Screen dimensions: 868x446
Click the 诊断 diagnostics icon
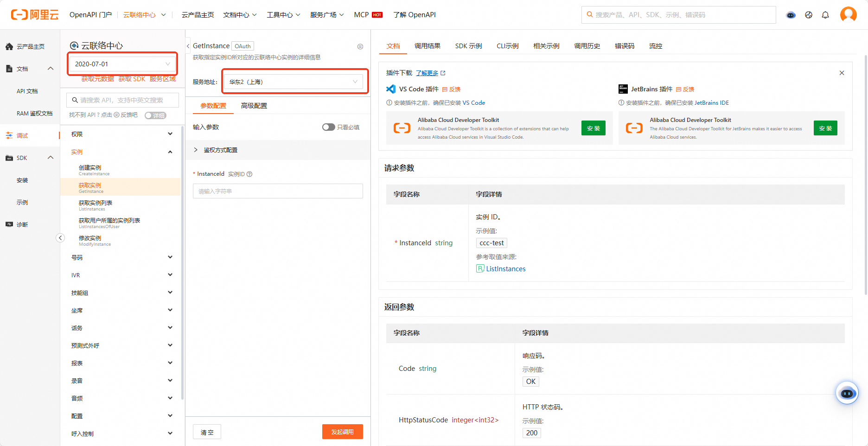(x=9, y=224)
